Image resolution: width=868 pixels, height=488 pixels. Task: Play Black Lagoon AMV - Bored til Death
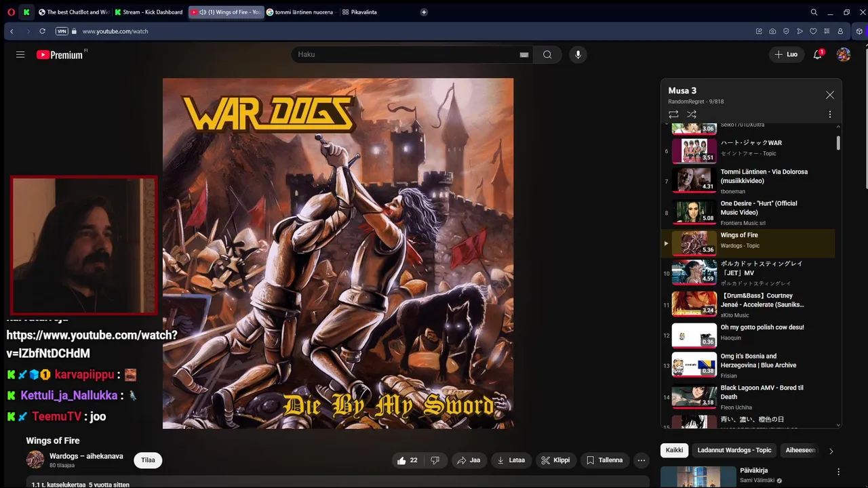[x=748, y=396]
